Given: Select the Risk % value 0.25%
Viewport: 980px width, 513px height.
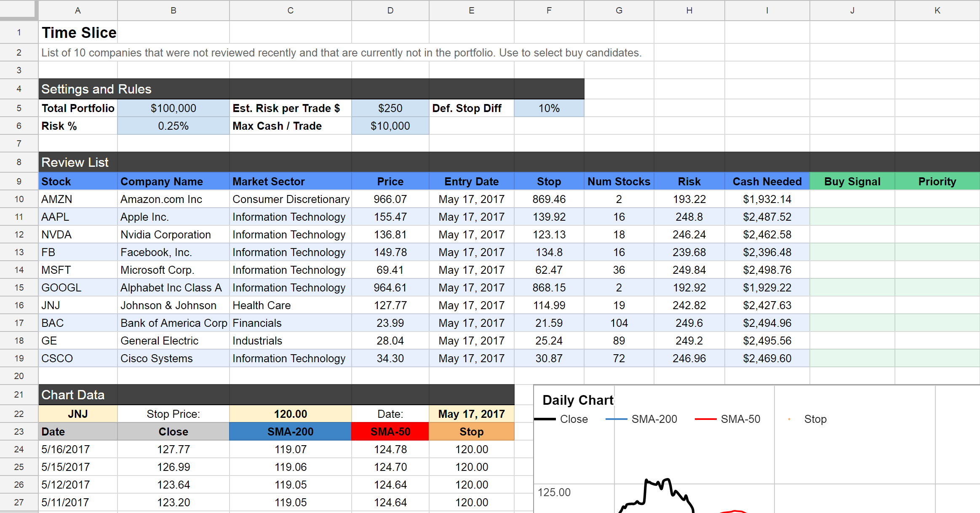Looking at the screenshot, I should pyautogui.click(x=174, y=126).
